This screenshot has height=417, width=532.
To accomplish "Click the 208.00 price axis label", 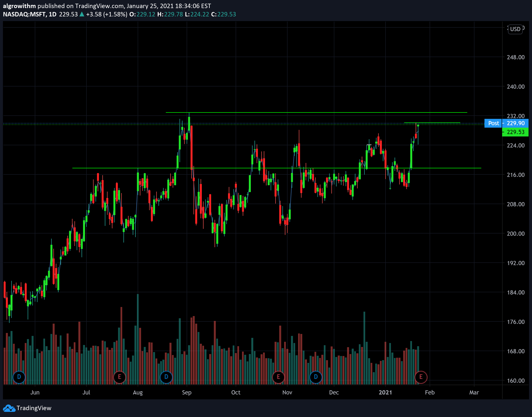I will [516, 204].
